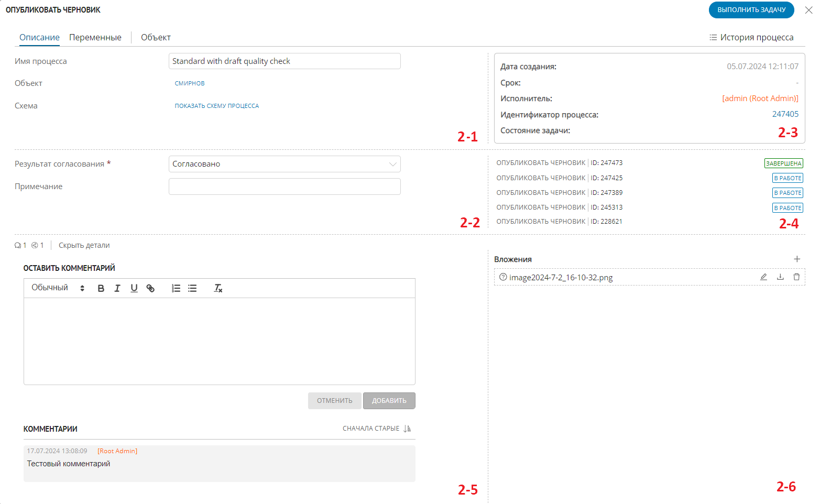Open the Результат согласования dropdown
The width and height of the screenshot is (820, 504).
[285, 164]
